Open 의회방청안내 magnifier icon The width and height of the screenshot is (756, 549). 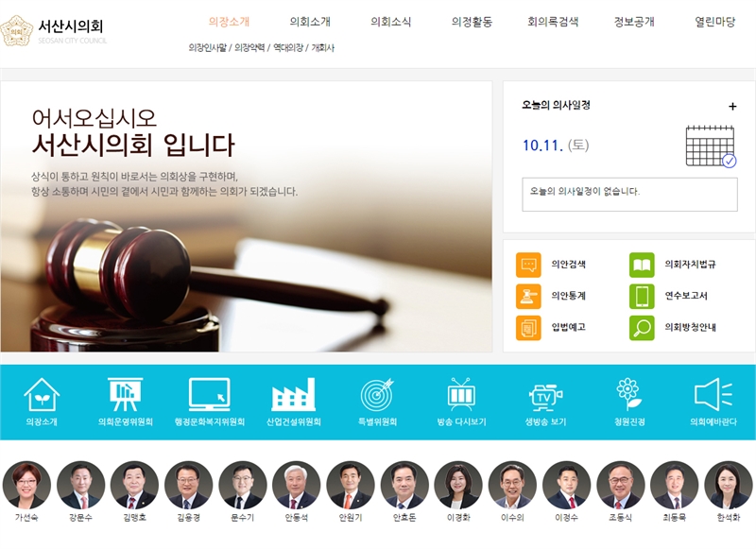[x=642, y=327]
